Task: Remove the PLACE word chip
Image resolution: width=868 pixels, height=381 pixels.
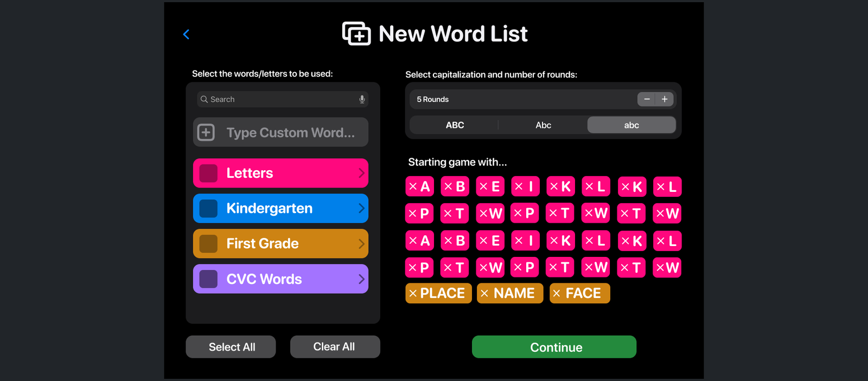Action: pos(413,293)
